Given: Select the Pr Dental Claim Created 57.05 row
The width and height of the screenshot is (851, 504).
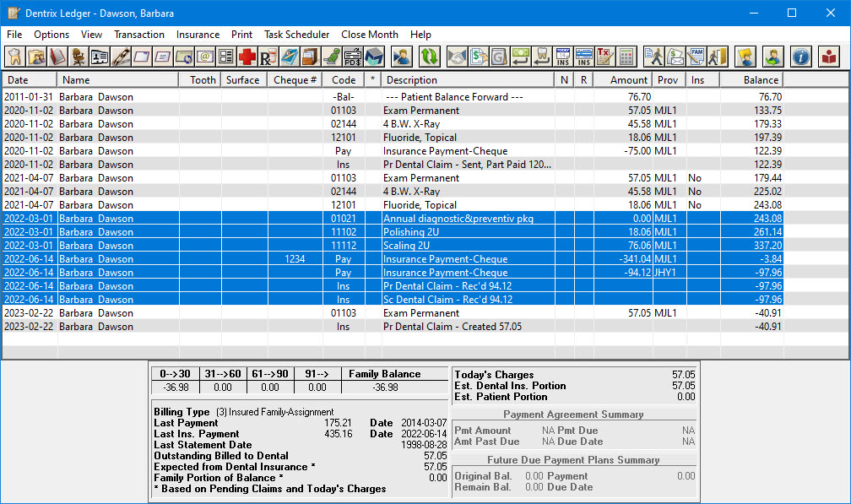Looking at the screenshot, I should 422,327.
